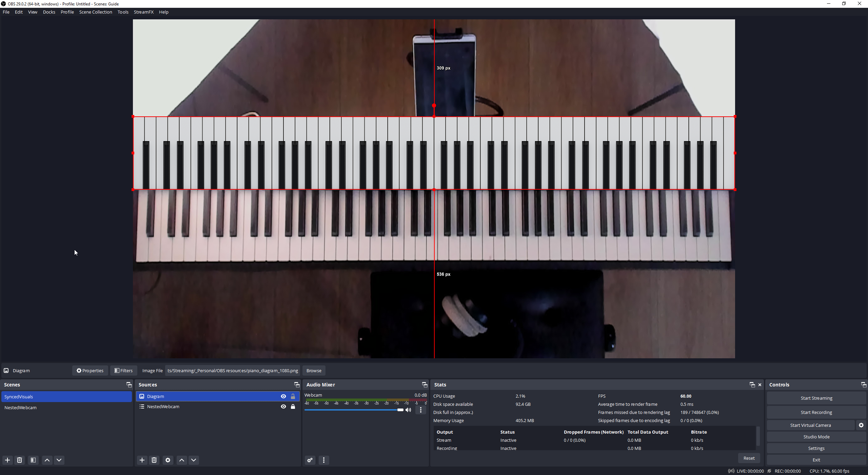Click Start Recording button
The height and width of the screenshot is (475, 868).
816,412
